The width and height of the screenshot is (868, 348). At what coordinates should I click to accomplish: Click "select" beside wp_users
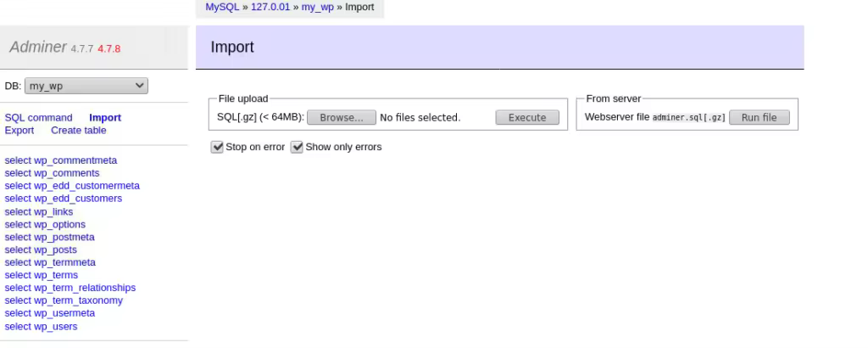[x=18, y=327]
